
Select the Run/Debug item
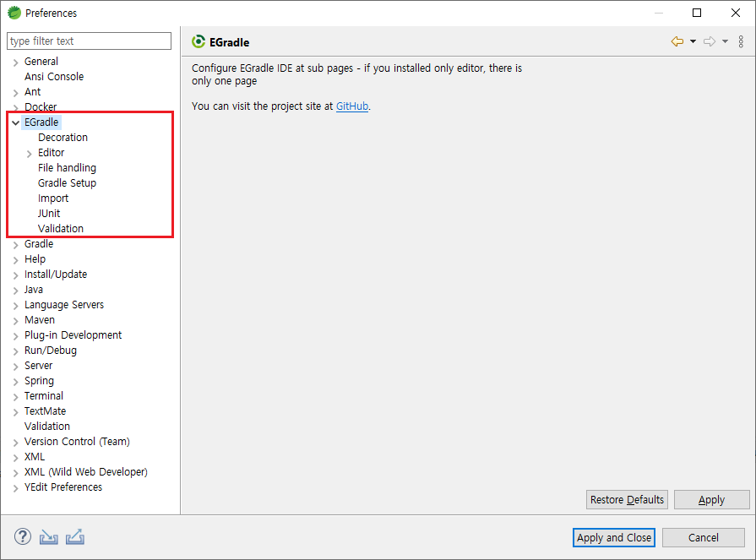pyautogui.click(x=51, y=351)
